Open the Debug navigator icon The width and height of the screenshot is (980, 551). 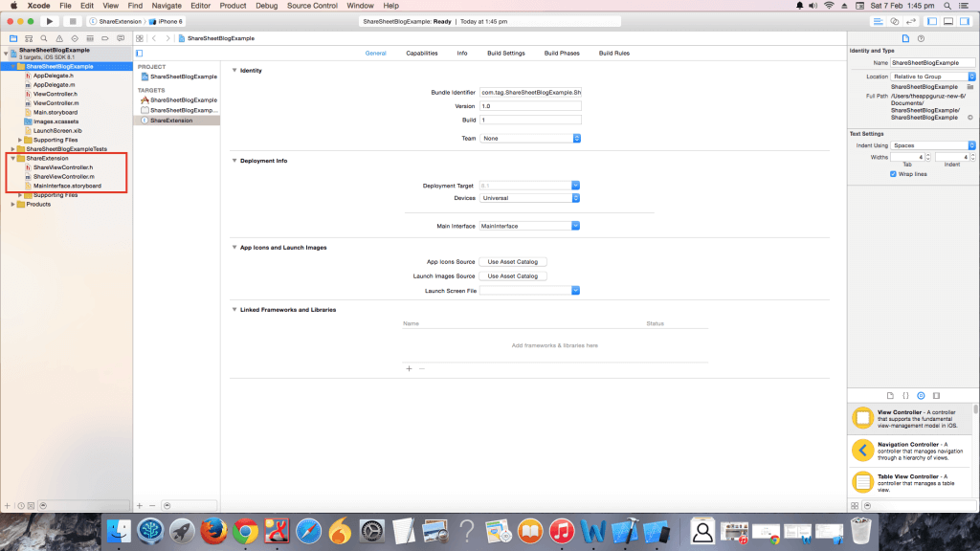pyautogui.click(x=90, y=38)
